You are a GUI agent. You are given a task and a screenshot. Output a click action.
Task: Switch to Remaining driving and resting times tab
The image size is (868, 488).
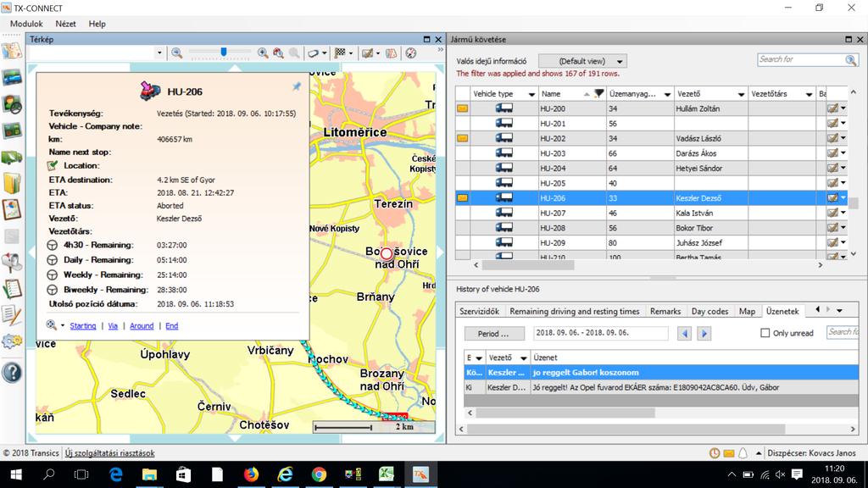point(575,311)
